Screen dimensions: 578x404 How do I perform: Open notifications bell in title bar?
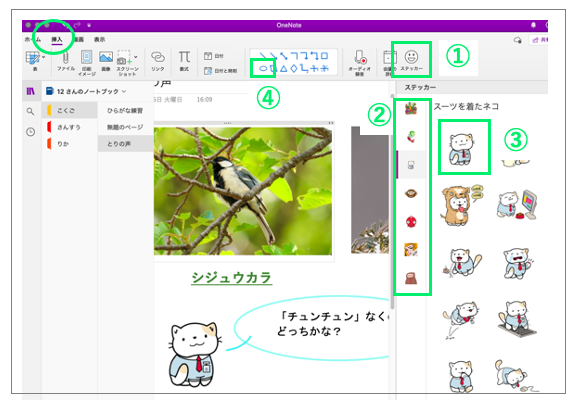click(x=533, y=25)
